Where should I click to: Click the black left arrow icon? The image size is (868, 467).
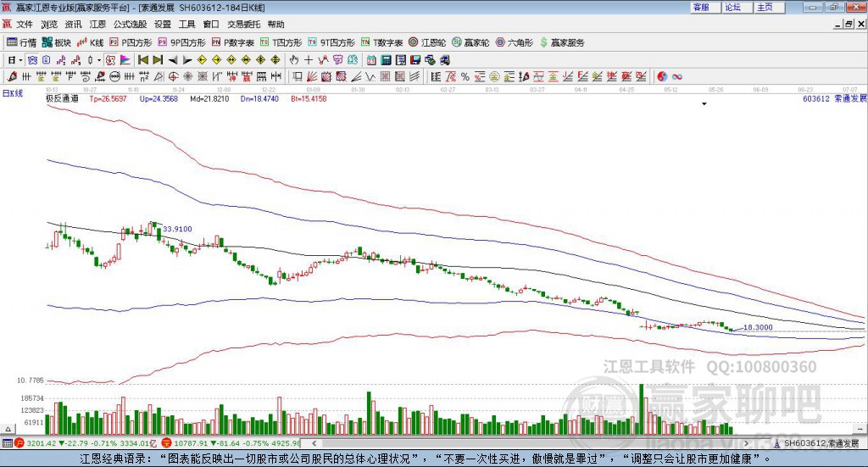tap(173, 60)
